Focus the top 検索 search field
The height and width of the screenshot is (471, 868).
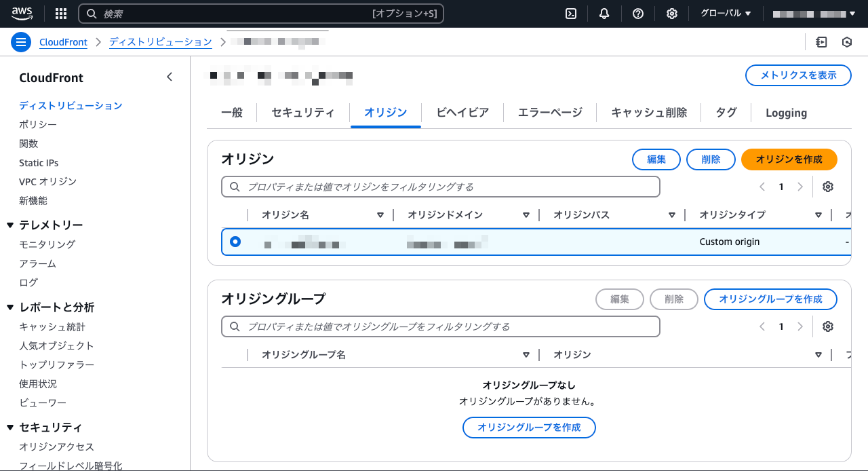tap(261, 14)
